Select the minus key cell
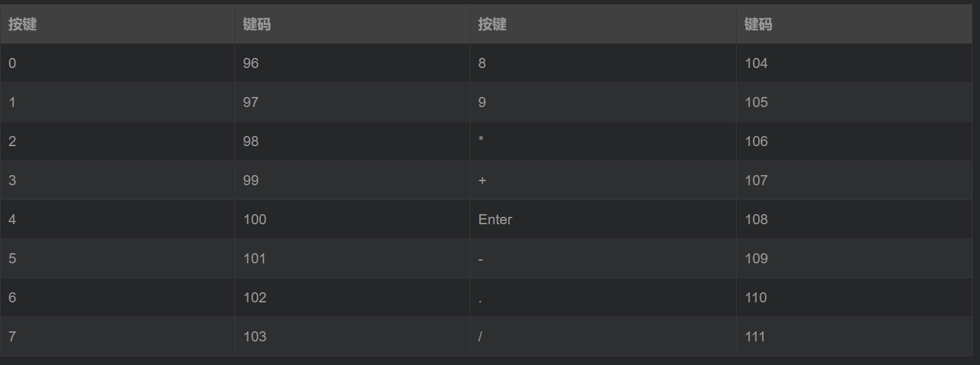980x365 pixels. point(603,259)
